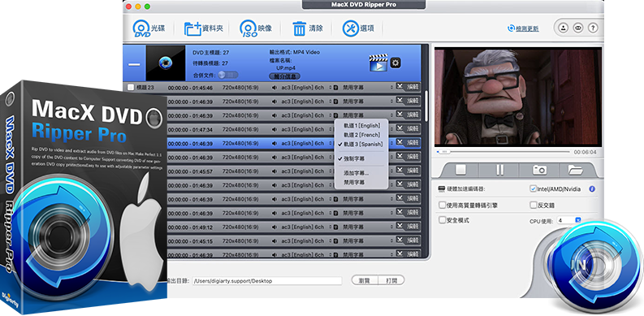Click the 00:00:00 - 01:49:12 time text
644x316 pixels.
click(x=190, y=227)
